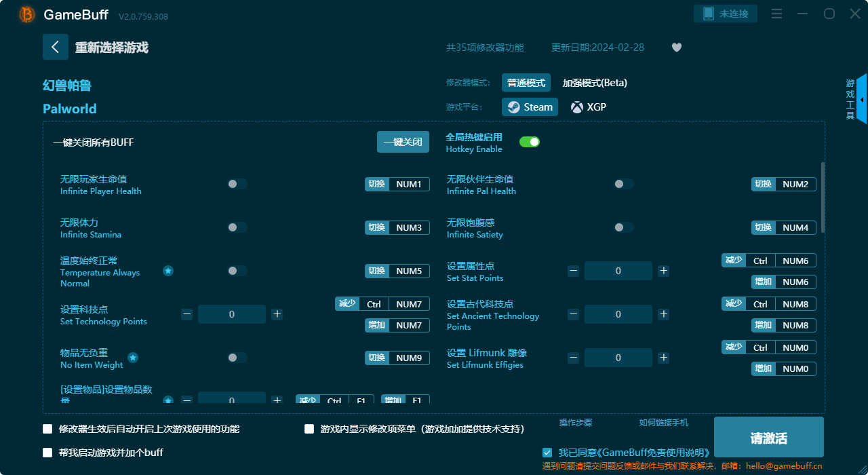Click NUM5 hotkey for Temperature Always Normal
868x475 pixels.
pyautogui.click(x=397, y=271)
